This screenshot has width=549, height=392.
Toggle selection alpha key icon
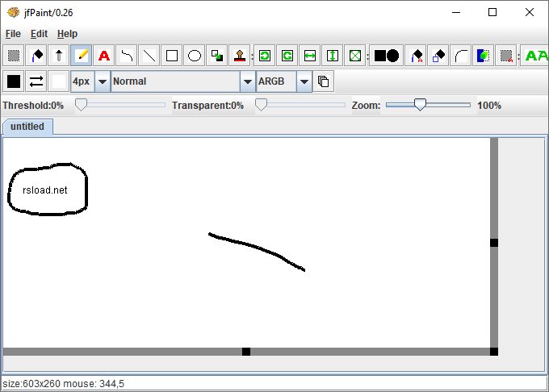(506, 56)
